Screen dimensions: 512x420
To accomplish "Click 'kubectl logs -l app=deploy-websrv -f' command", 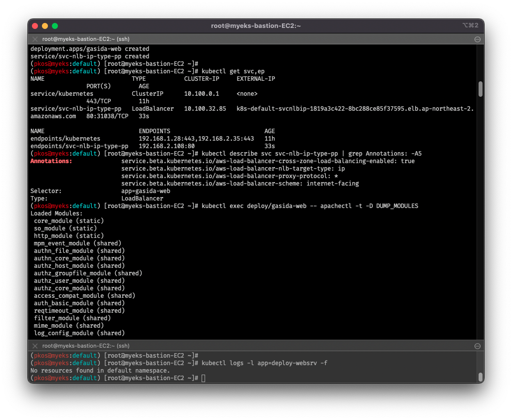I will pos(264,363).
